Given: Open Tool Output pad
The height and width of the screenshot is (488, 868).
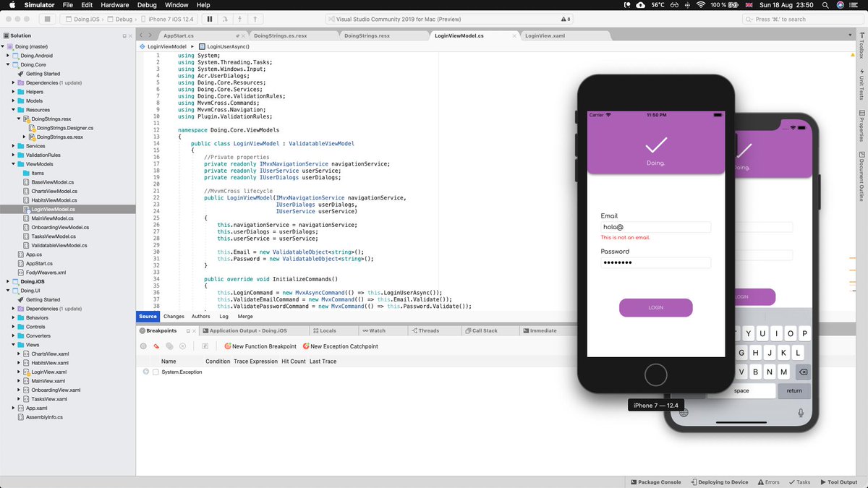Looking at the screenshot, I should (839, 482).
